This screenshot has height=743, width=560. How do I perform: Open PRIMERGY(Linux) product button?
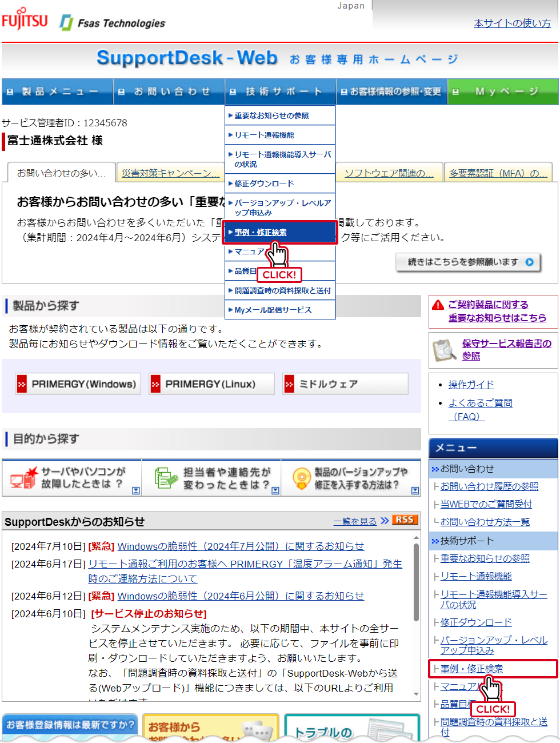click(x=211, y=384)
